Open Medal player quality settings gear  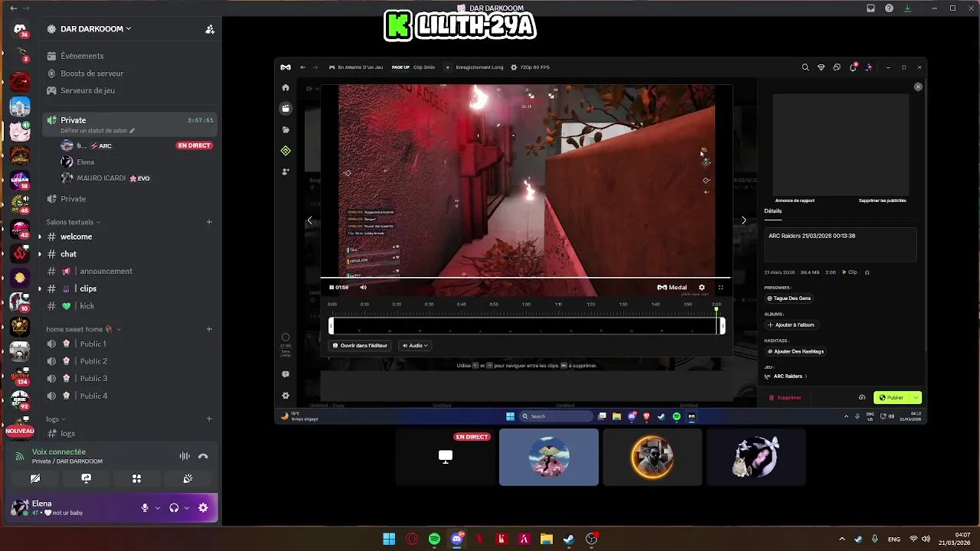tap(701, 288)
